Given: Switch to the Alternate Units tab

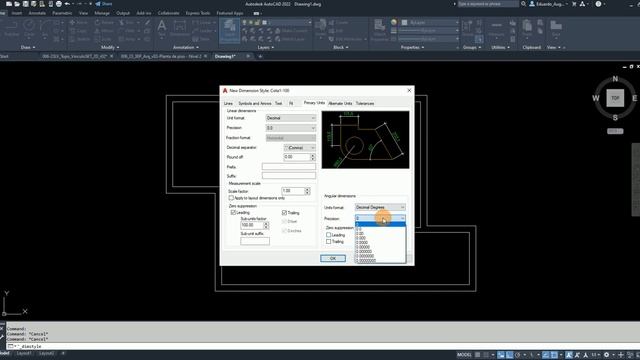Looking at the screenshot, I should (340, 103).
